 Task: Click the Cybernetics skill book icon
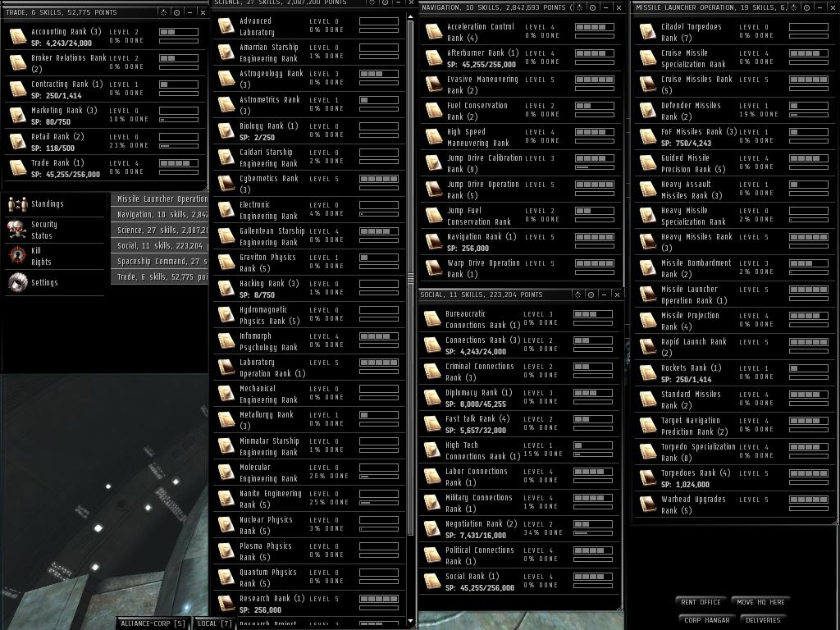pos(226,184)
